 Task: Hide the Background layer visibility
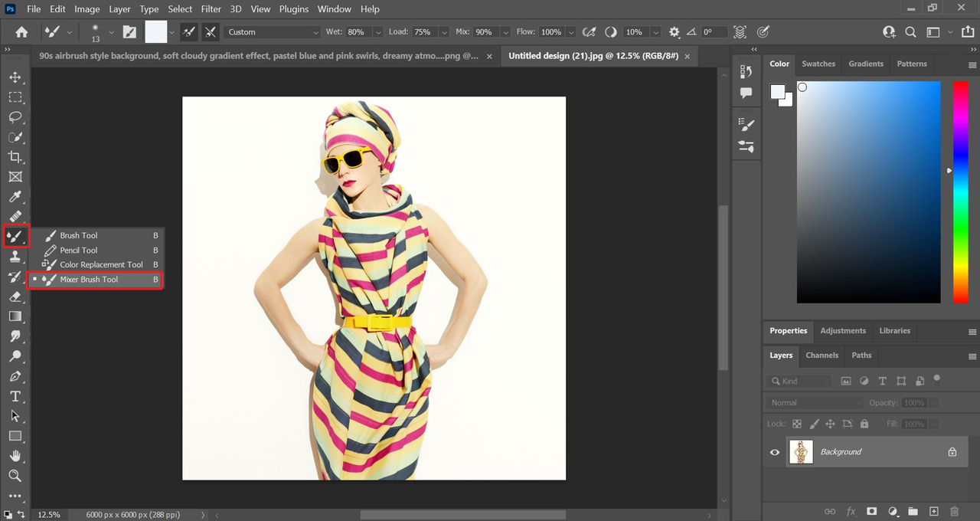(774, 452)
